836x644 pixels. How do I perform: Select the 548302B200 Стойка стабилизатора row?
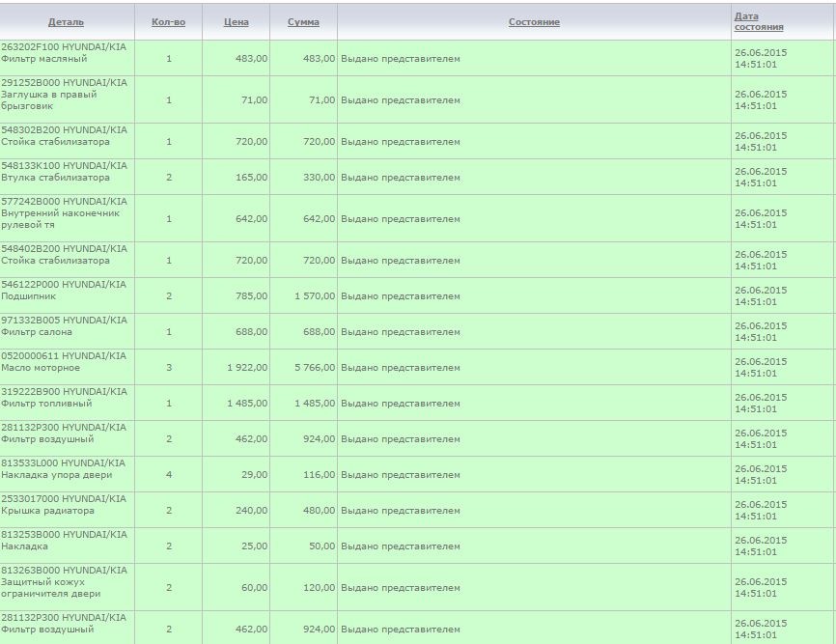(x=417, y=141)
